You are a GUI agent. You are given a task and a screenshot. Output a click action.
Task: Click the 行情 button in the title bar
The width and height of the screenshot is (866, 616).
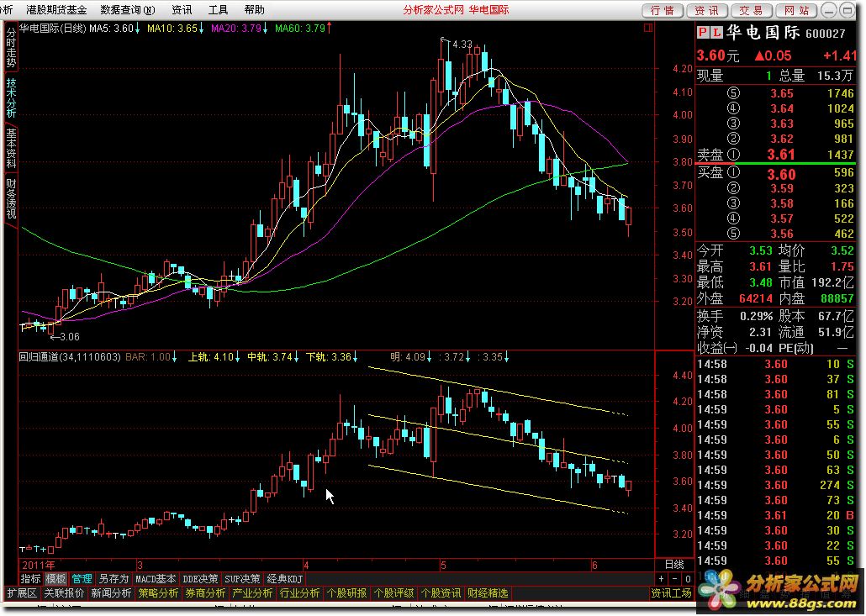click(663, 10)
